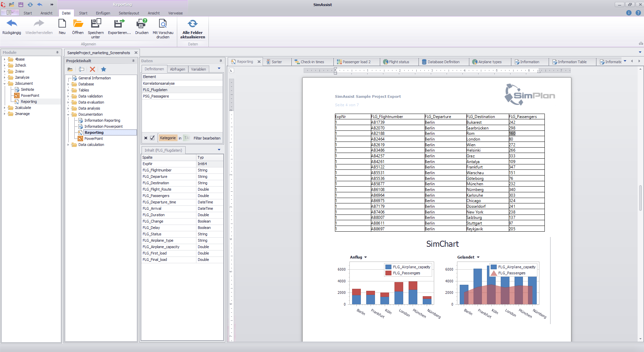
Task: Click the Kategorie filter field
Action: pos(168,138)
